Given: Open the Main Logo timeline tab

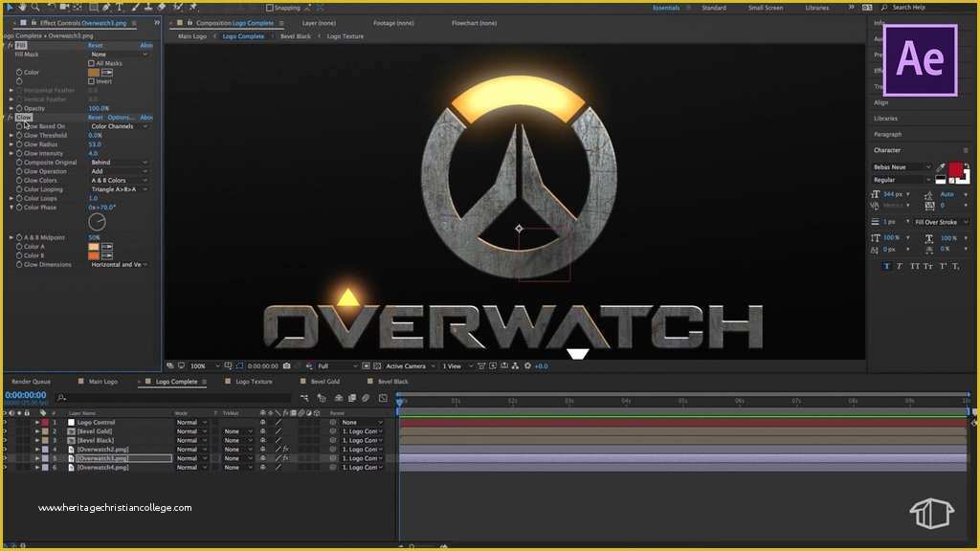Looking at the screenshot, I should tap(103, 382).
